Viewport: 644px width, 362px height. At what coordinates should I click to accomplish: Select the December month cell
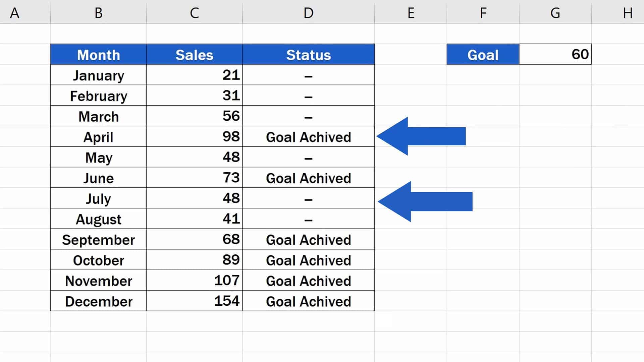[98, 301]
